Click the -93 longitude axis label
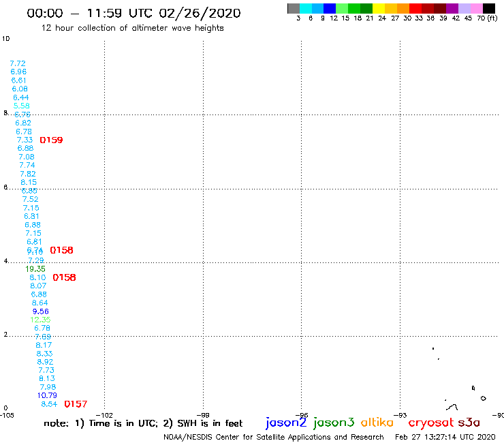The height and width of the screenshot is (443, 504). tap(400, 415)
